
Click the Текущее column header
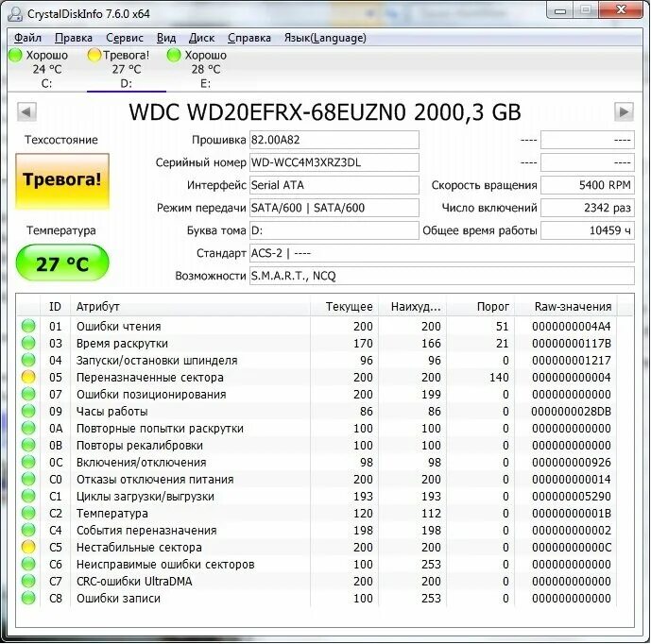344,307
